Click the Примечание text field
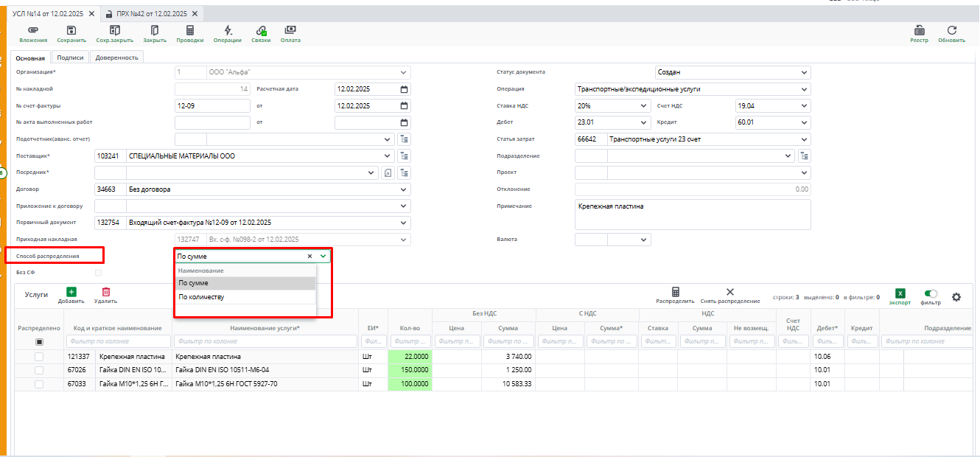Viewport: 980px width, 457px height. click(693, 214)
